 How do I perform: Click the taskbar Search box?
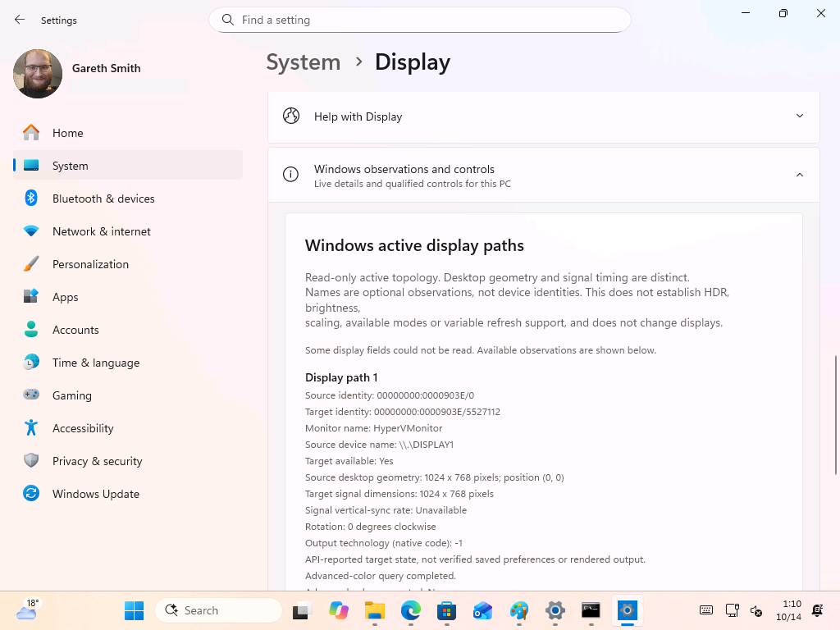coord(218,610)
